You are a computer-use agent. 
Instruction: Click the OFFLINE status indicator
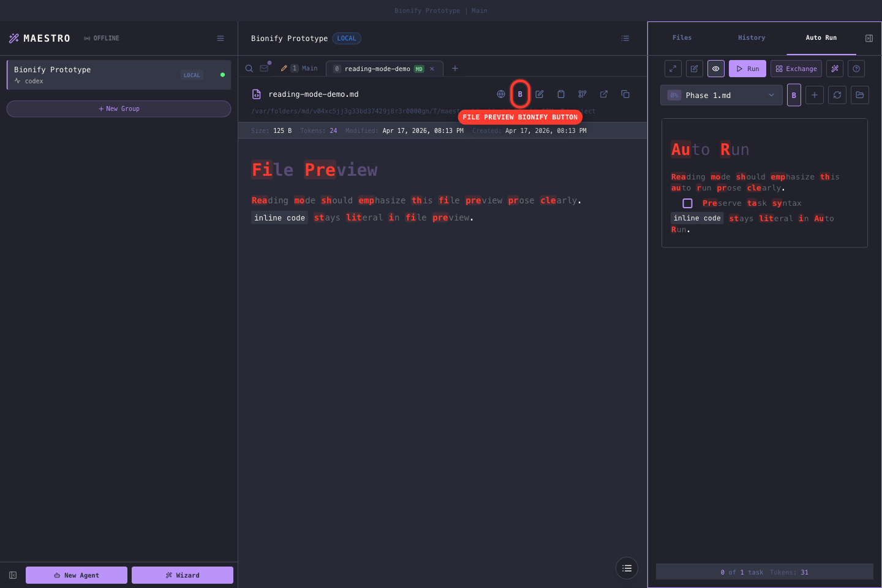click(102, 38)
